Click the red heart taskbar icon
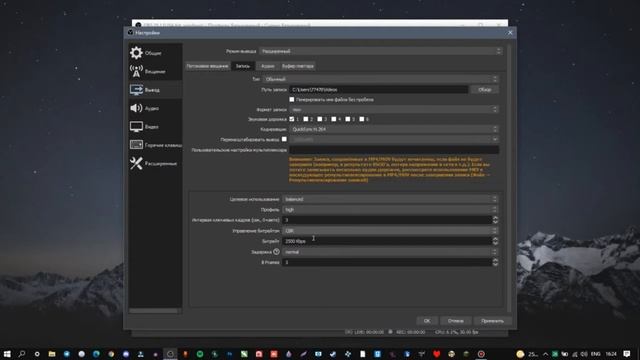The image size is (640, 360). point(436,354)
